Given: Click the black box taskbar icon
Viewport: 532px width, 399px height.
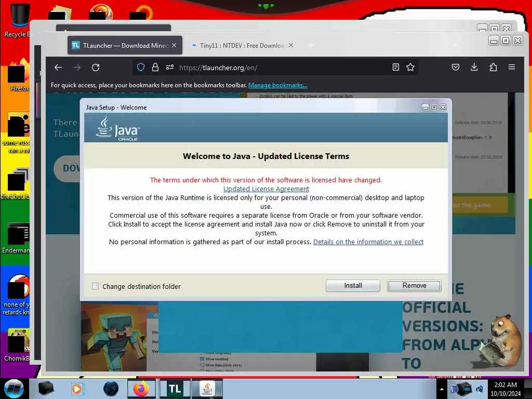Looking at the screenshot, I should pyautogui.click(x=46, y=389).
